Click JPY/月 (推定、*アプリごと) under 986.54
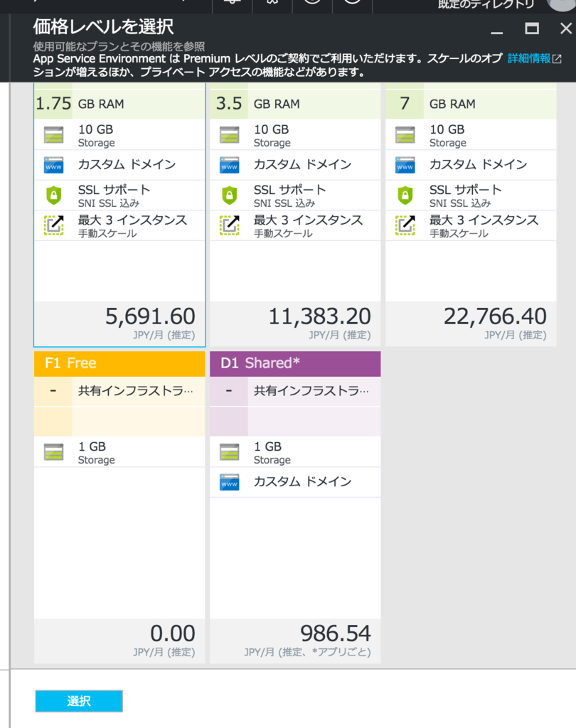 307,652
